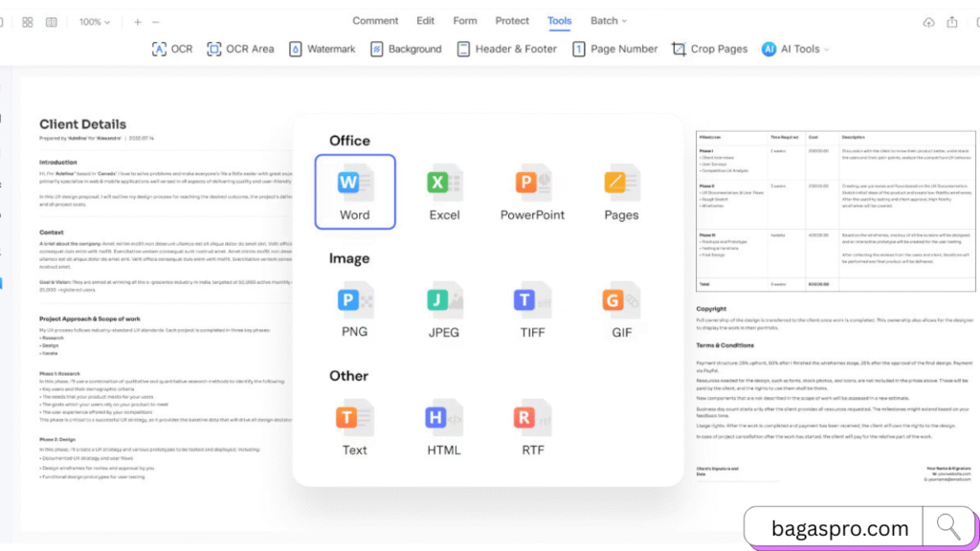Image resolution: width=980 pixels, height=551 pixels.
Task: Select Word as the export format
Action: click(354, 191)
